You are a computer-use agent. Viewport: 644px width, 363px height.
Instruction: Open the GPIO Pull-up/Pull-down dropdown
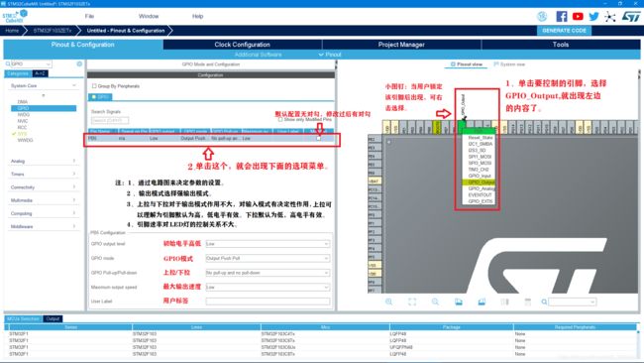coord(268,273)
